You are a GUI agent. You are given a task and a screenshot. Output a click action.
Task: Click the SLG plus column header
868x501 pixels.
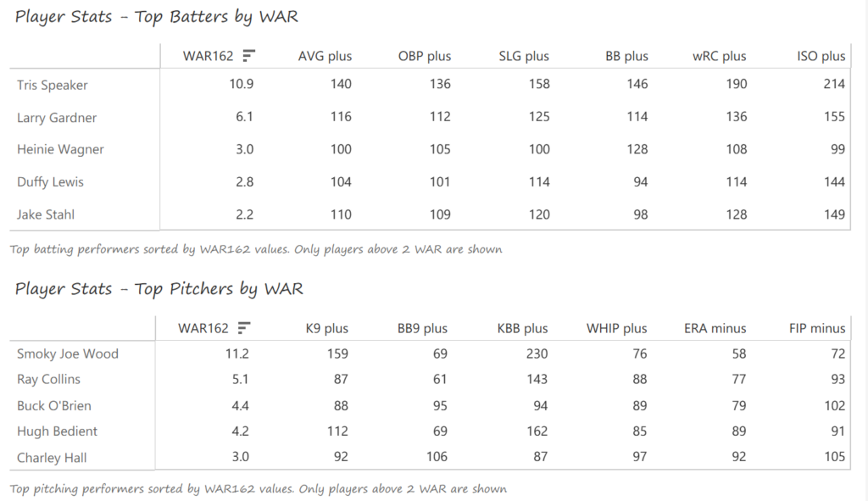click(x=524, y=57)
